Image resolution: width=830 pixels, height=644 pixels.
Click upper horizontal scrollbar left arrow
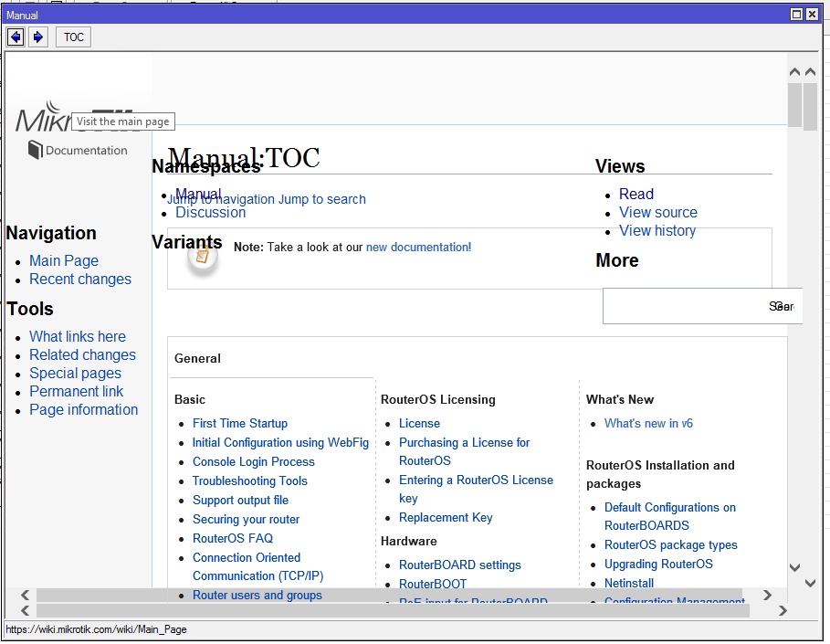tap(25, 596)
